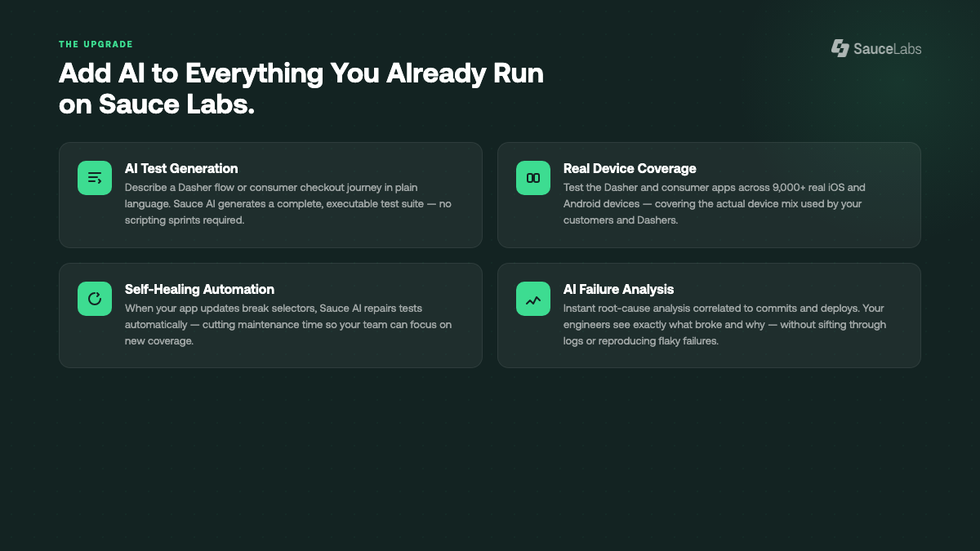Click "THE UPGRADE" label text
Viewport: 980px width, 551px height.
point(96,44)
